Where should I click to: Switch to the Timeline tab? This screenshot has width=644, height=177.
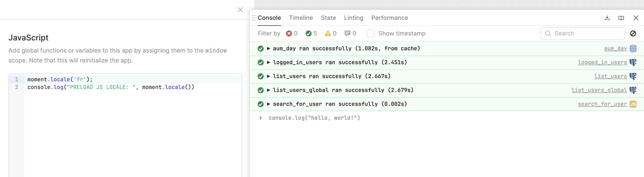[x=301, y=18]
